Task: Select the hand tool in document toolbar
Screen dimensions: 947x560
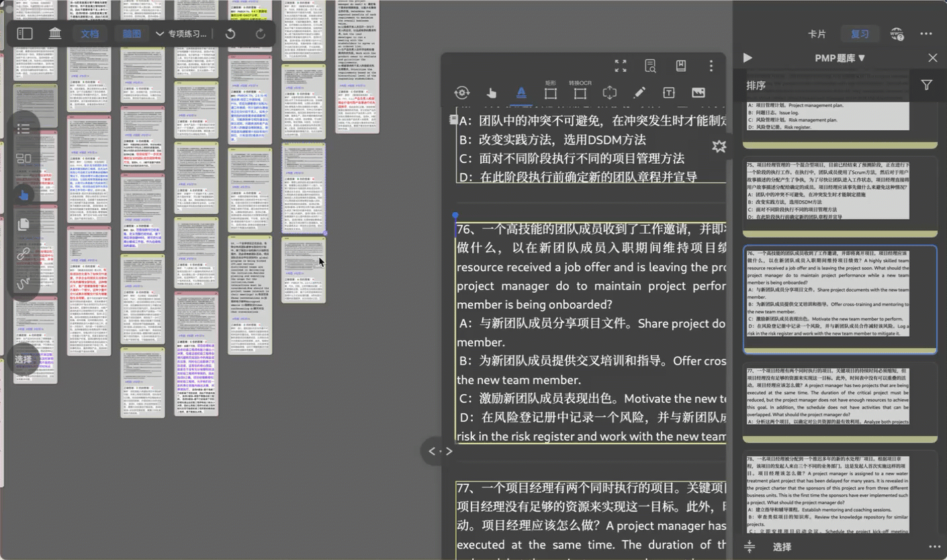Action: 492,93
